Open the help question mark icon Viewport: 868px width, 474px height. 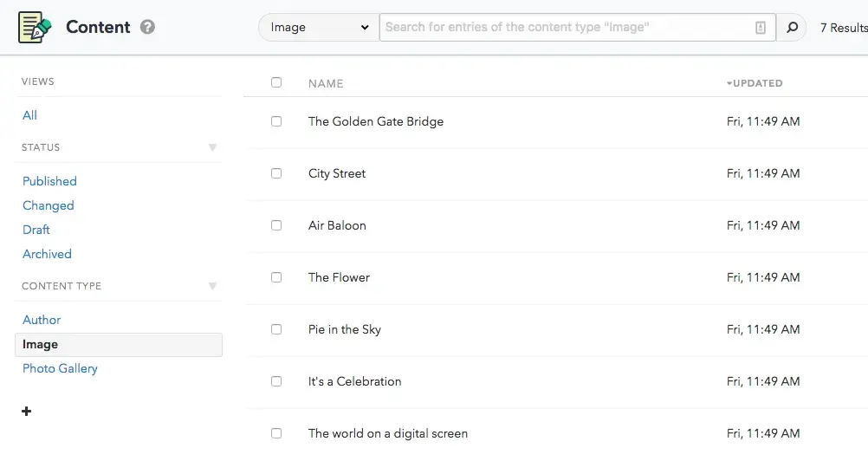click(148, 27)
